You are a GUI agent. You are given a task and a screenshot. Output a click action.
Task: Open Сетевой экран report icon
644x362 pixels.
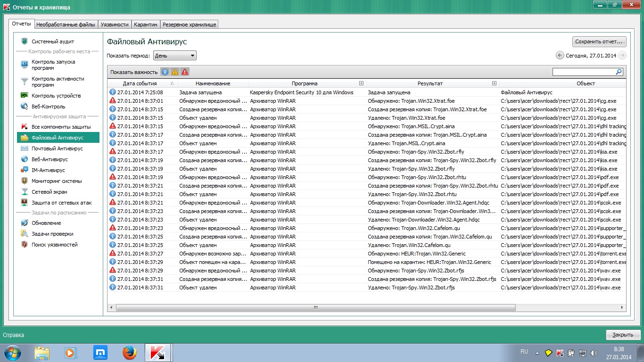point(24,192)
